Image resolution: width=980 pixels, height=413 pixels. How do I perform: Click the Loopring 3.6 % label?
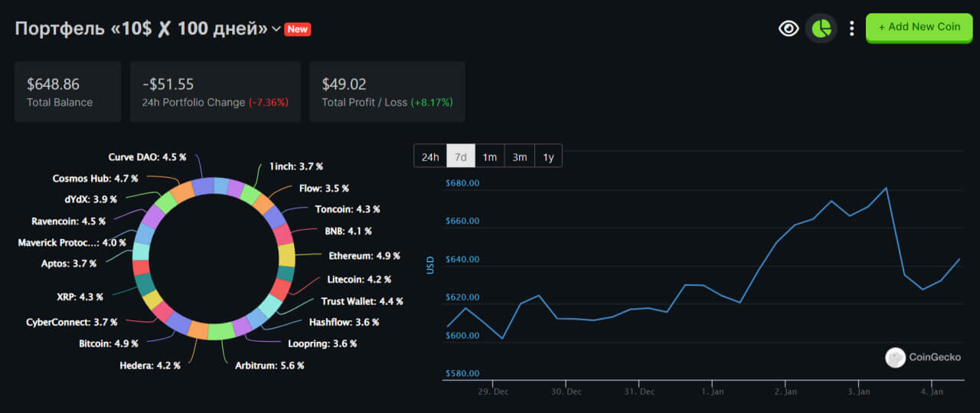[322, 344]
